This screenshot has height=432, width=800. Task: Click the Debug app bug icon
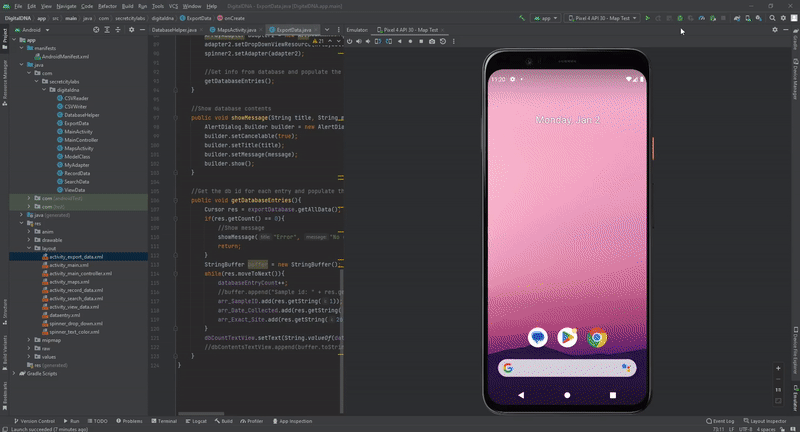tap(680, 18)
